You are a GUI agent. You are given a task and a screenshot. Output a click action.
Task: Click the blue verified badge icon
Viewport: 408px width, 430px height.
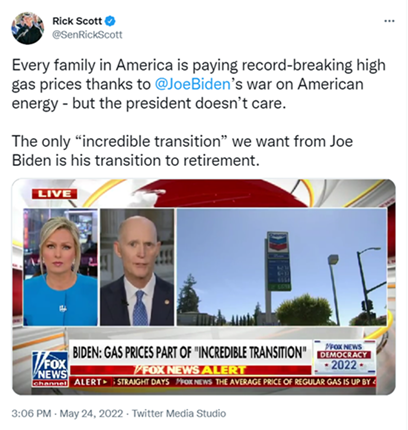[110, 21]
